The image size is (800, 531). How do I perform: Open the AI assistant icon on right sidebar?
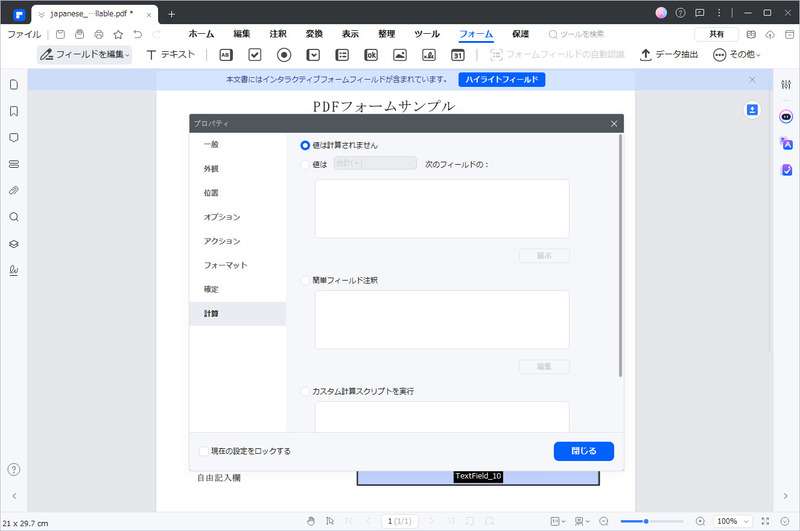tap(786, 117)
